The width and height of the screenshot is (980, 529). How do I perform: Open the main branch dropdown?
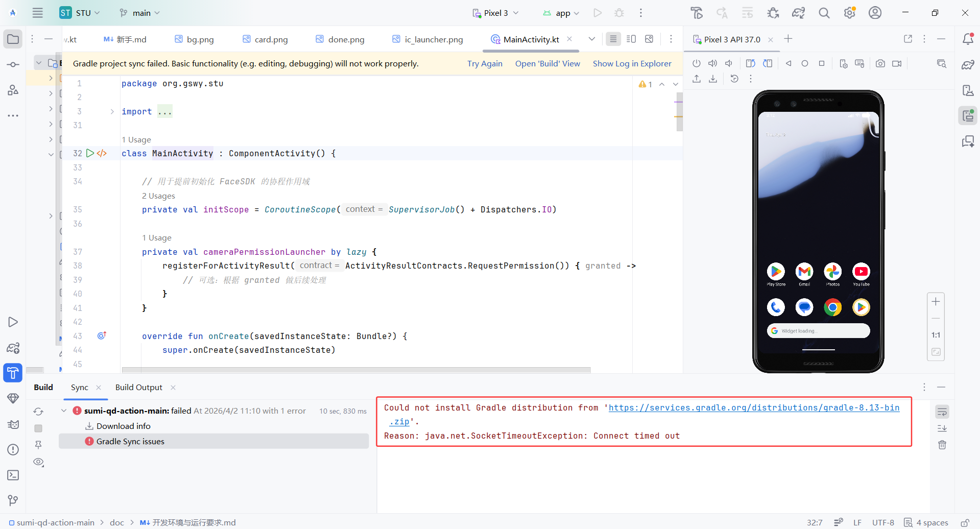point(140,13)
